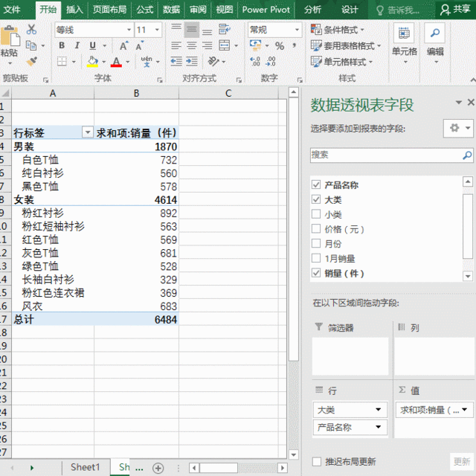
Task: Click the fill color yellow swatch
Action: click(92, 62)
